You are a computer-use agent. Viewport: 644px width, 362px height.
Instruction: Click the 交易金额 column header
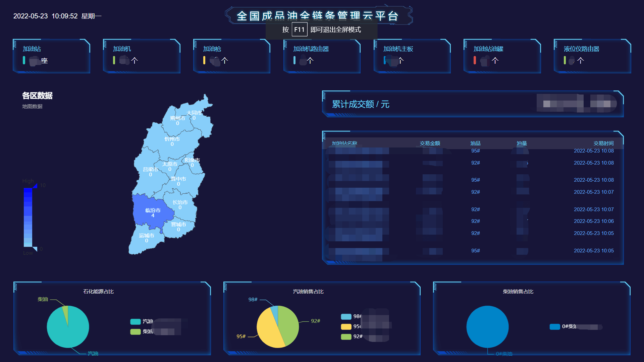click(x=430, y=143)
